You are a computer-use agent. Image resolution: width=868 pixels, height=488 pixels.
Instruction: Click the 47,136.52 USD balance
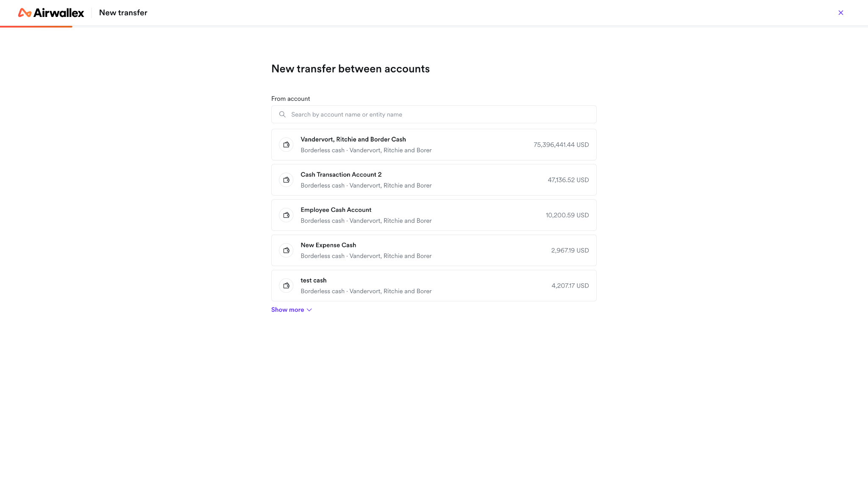(568, 180)
